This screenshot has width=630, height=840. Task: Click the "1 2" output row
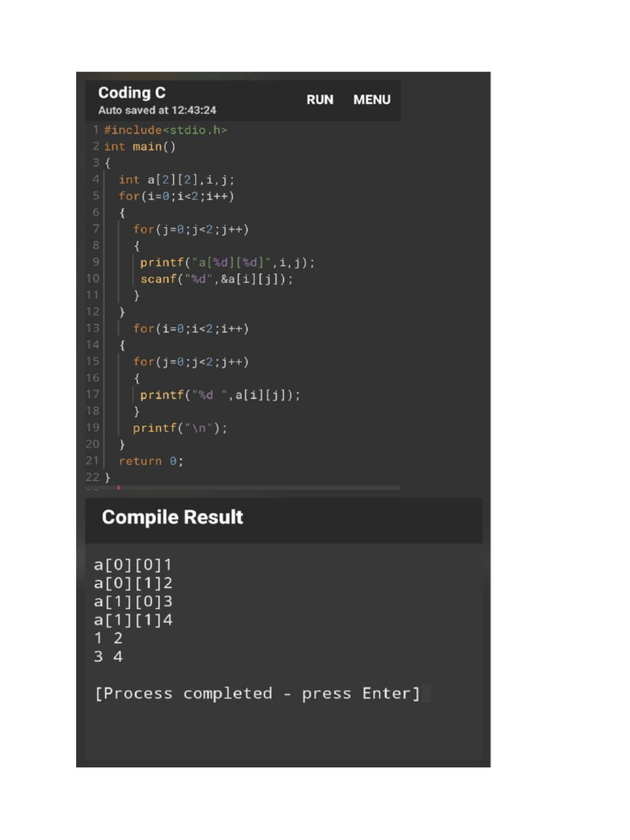[x=108, y=638]
